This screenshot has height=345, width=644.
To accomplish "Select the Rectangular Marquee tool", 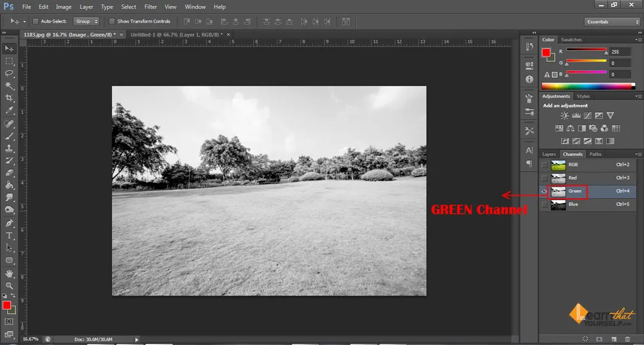I will point(10,61).
